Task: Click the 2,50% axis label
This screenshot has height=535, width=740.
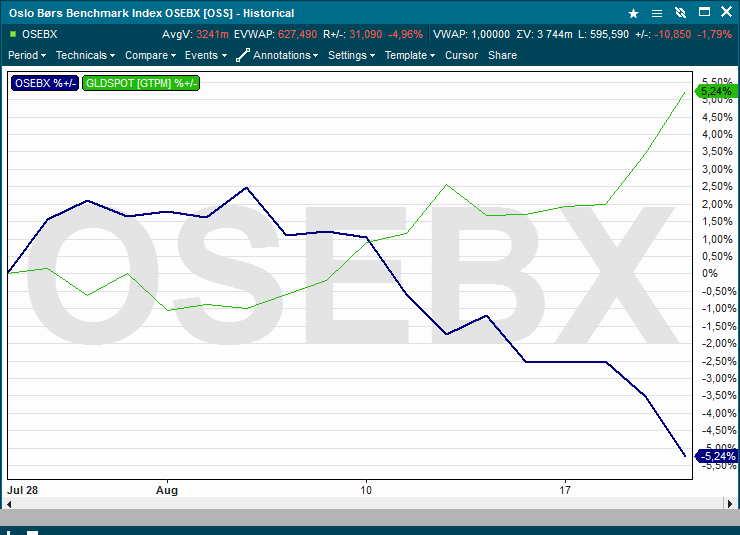Action: pos(717,186)
